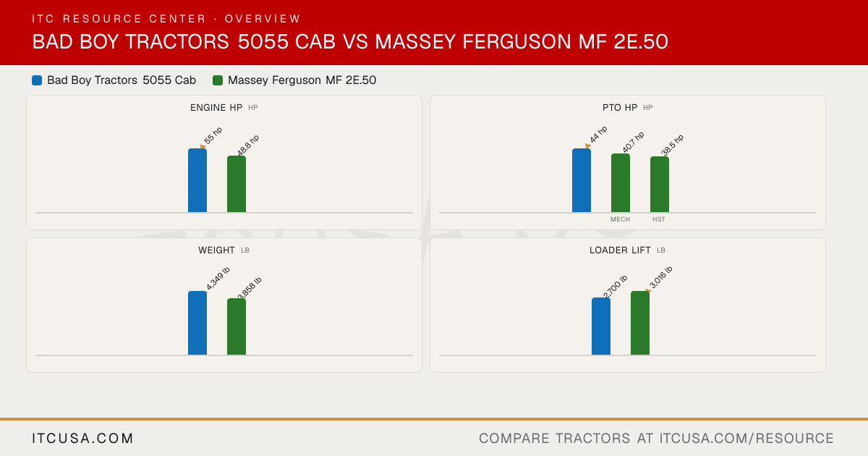Click the LOADER LIFT chart title
Screen dimensions: 868x456
pyautogui.click(x=620, y=250)
